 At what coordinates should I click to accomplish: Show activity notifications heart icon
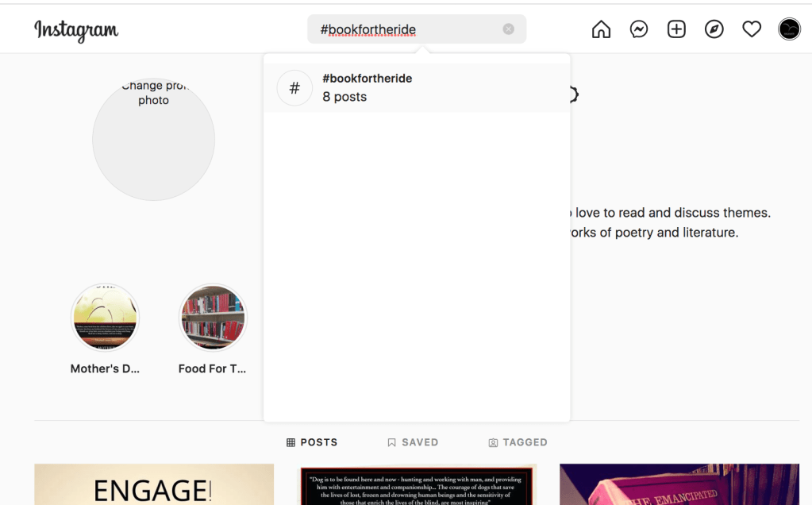752,29
